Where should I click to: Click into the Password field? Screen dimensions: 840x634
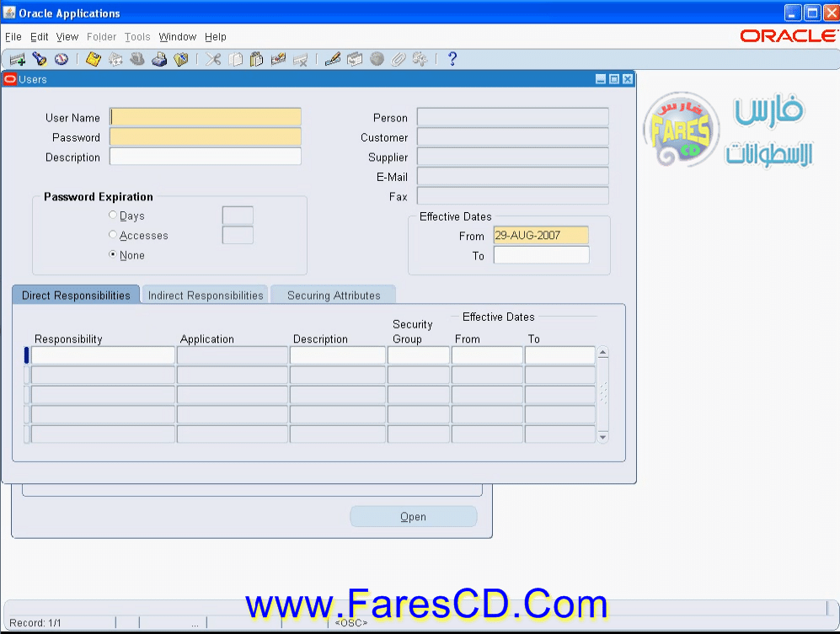click(x=206, y=137)
